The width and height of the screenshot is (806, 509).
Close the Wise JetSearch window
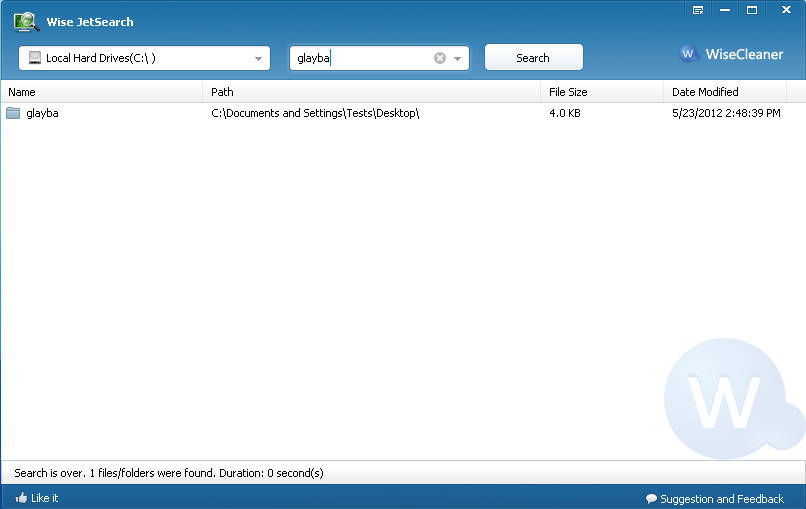click(786, 10)
